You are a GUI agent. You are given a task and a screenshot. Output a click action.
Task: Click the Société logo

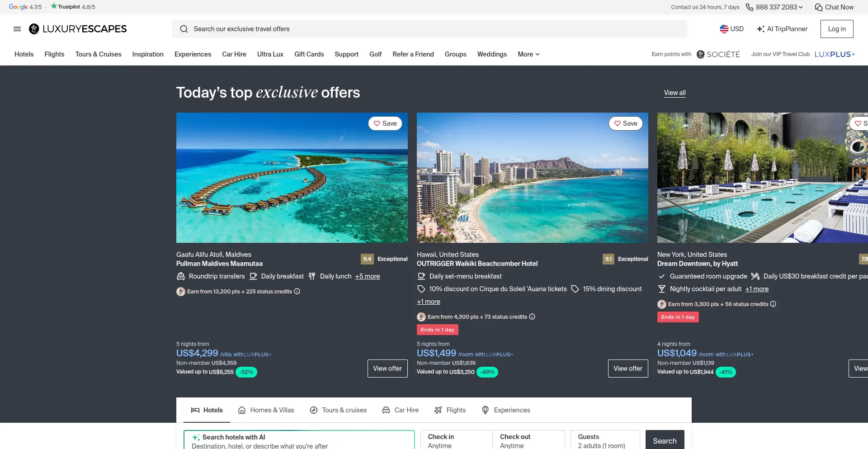(718, 54)
